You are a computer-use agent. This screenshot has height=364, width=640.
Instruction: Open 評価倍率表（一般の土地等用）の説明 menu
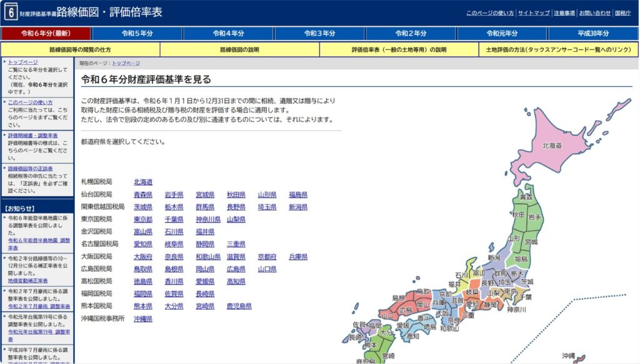399,49
